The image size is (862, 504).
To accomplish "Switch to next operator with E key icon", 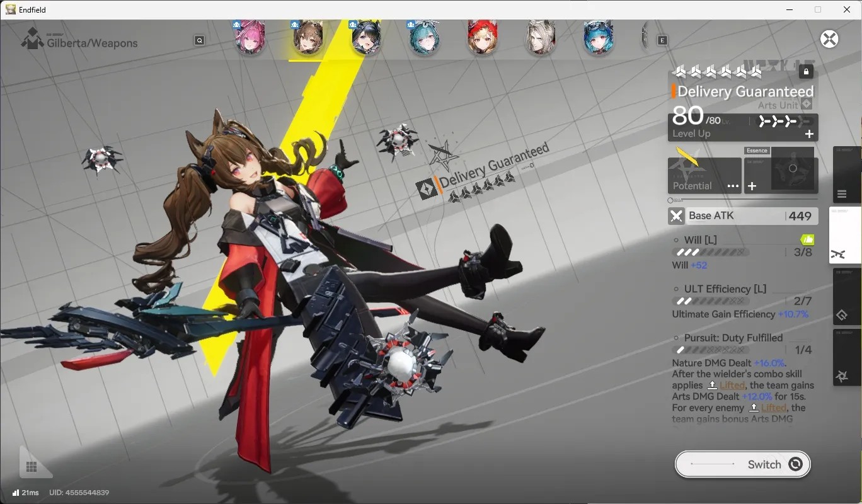I will click(x=662, y=40).
